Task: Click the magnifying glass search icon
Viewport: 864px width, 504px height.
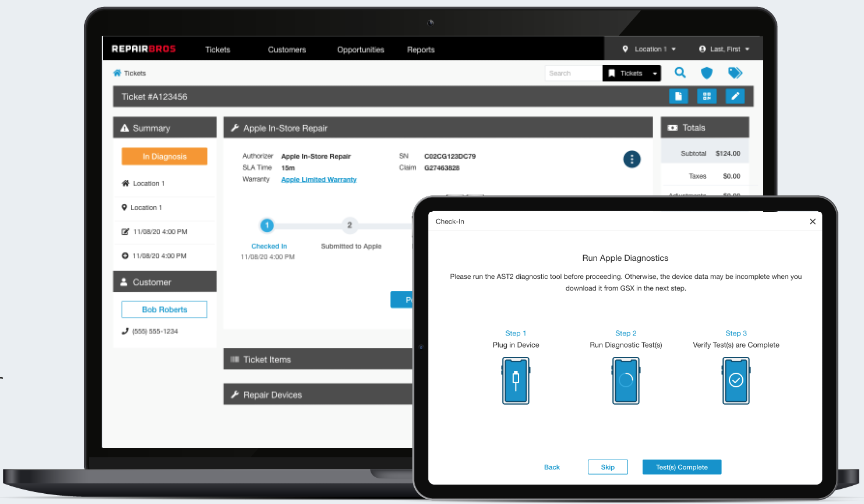Action: pos(680,73)
